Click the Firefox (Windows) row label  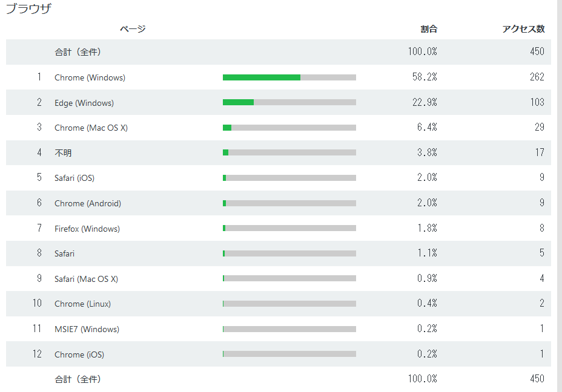pos(87,229)
